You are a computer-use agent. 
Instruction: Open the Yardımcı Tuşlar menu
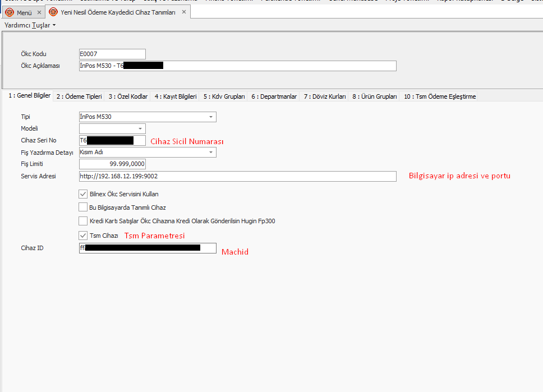pyautogui.click(x=30, y=25)
